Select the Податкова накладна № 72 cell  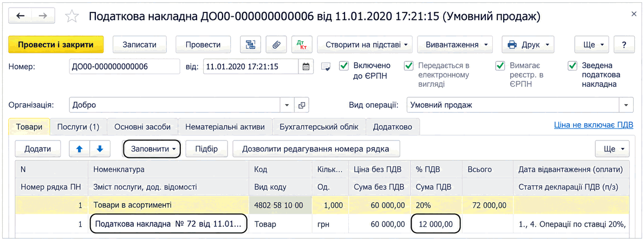pyautogui.click(x=168, y=224)
